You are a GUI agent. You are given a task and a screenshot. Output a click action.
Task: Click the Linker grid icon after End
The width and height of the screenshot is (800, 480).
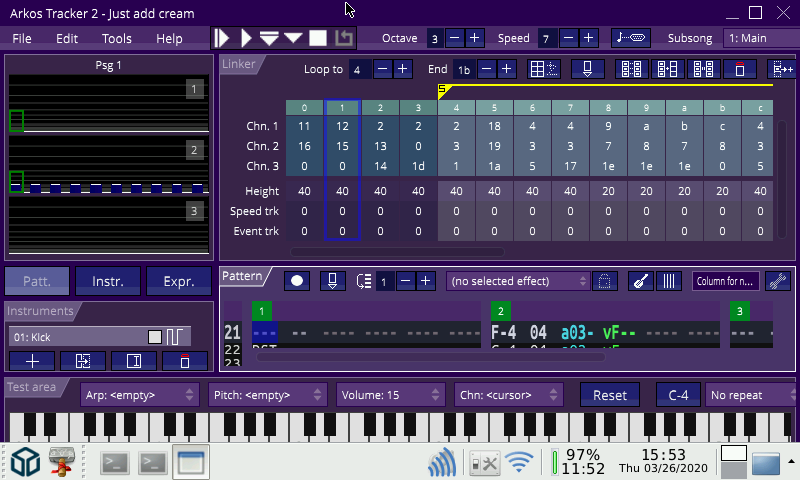click(x=543, y=69)
